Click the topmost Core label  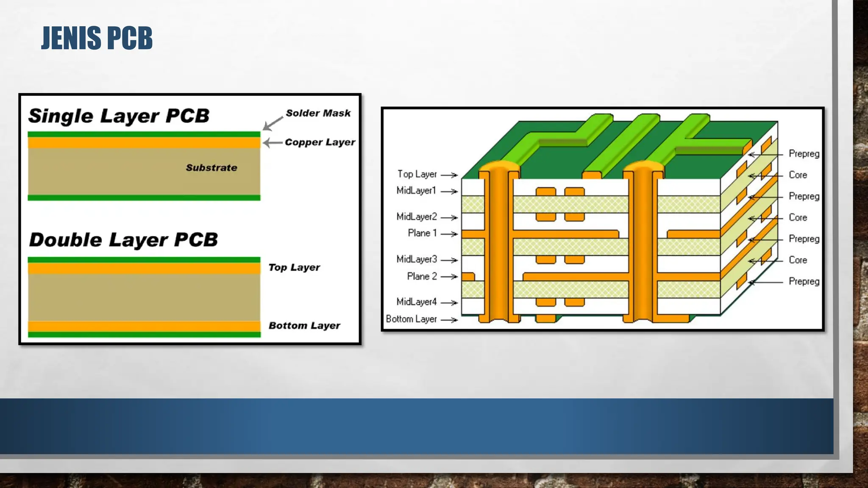point(798,175)
